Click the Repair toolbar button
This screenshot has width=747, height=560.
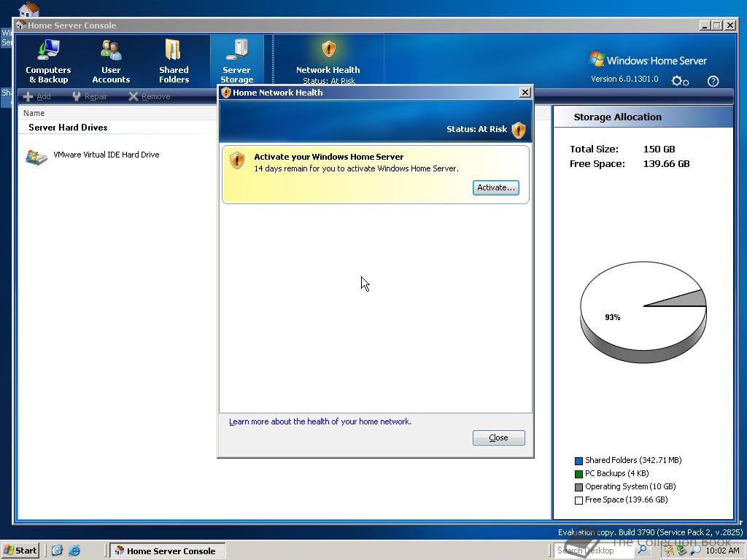pyautogui.click(x=90, y=96)
